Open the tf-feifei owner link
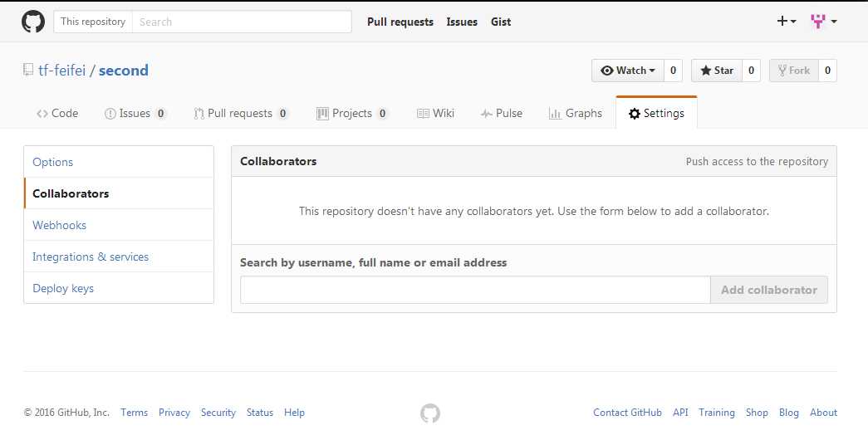 (x=61, y=71)
